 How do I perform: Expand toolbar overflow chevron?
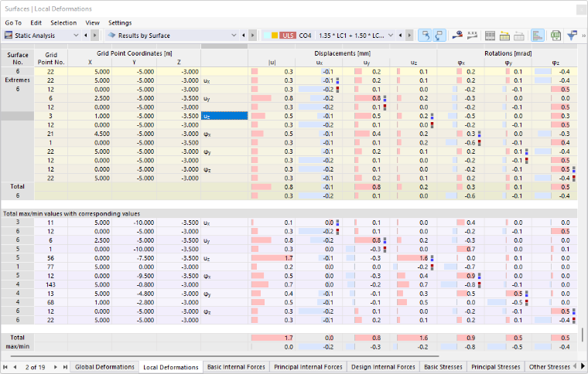(583, 36)
